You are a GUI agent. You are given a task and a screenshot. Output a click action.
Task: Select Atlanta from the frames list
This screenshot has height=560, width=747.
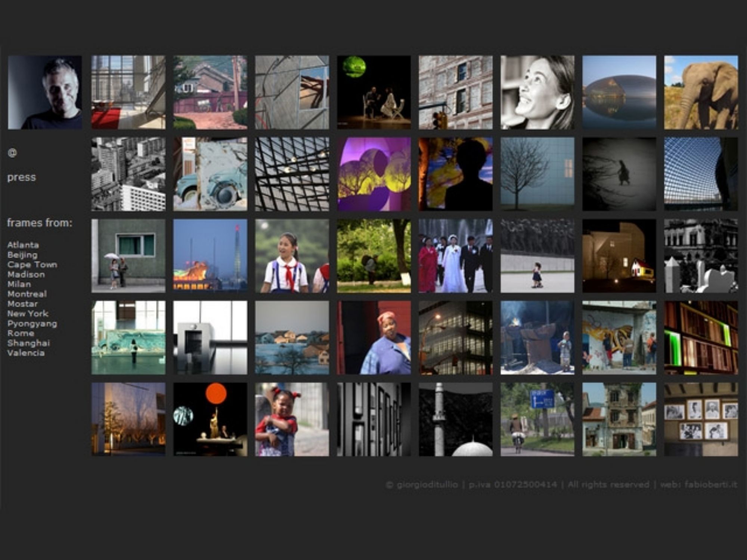[23, 245]
